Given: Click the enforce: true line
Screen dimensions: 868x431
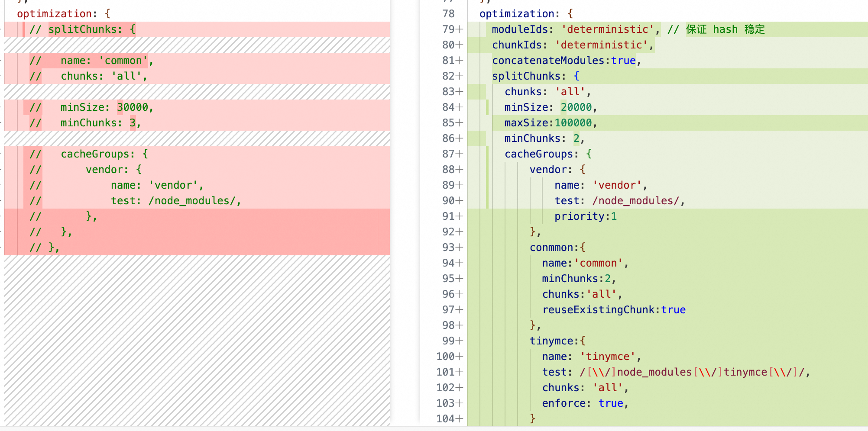Looking at the screenshot, I should (x=585, y=403).
